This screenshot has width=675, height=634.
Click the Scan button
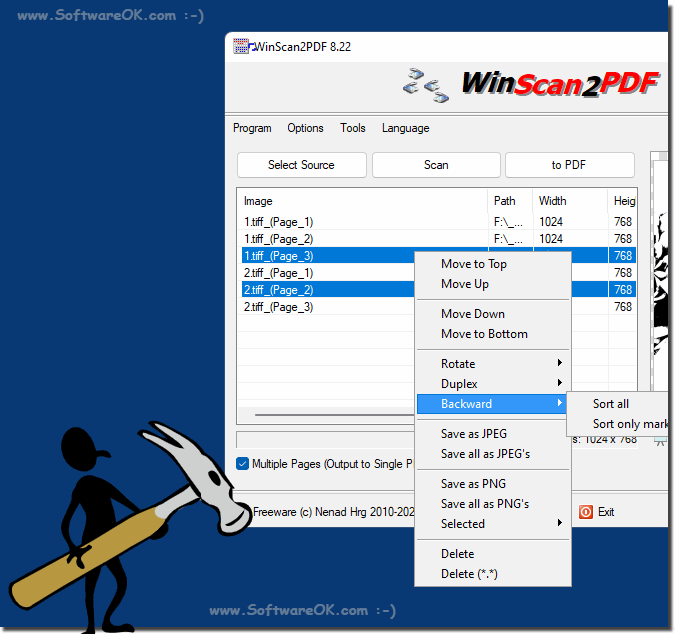click(436, 165)
